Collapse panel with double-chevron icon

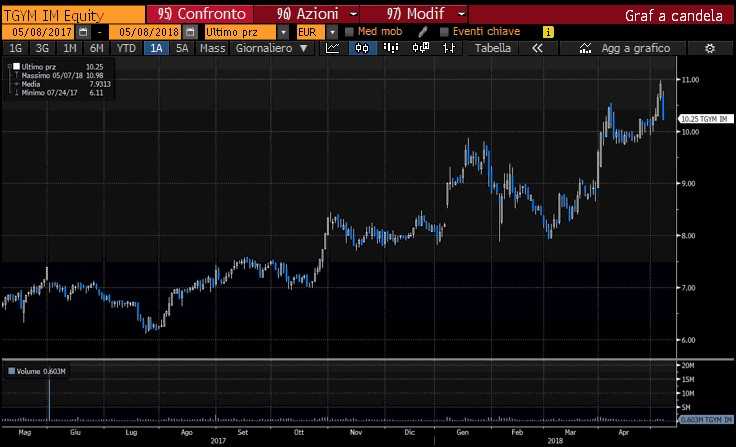pyautogui.click(x=537, y=48)
